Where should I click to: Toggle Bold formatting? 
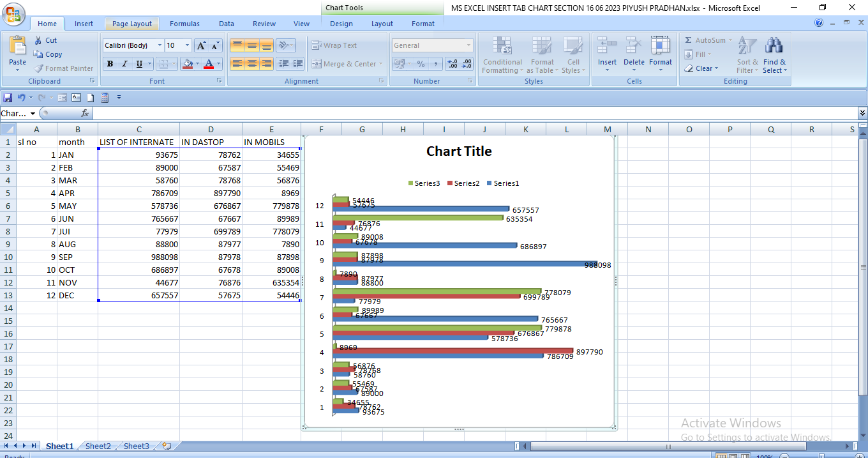[110, 64]
